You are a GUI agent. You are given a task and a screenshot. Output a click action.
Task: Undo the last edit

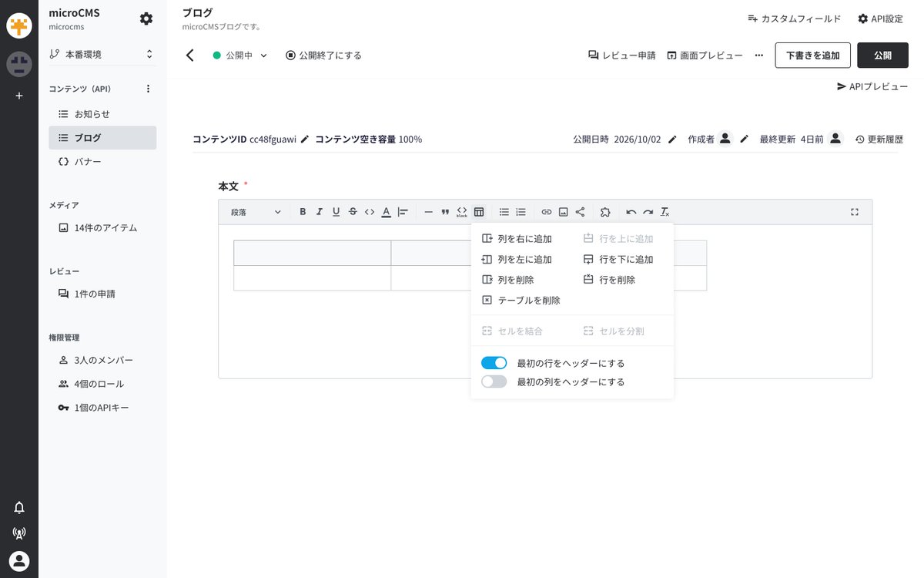[x=631, y=212]
